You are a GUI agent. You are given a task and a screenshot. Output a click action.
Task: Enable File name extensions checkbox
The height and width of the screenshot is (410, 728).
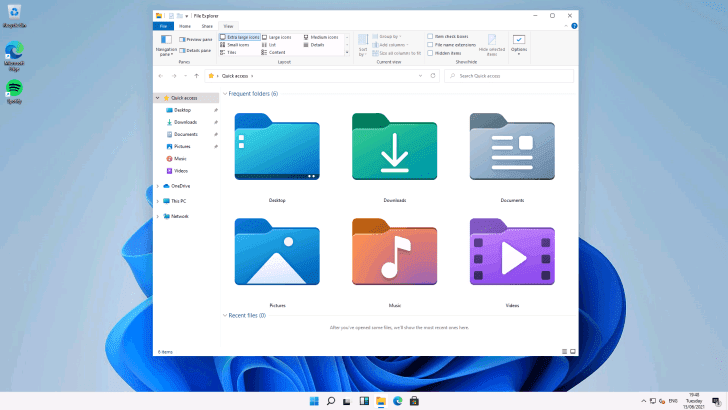tap(451, 45)
